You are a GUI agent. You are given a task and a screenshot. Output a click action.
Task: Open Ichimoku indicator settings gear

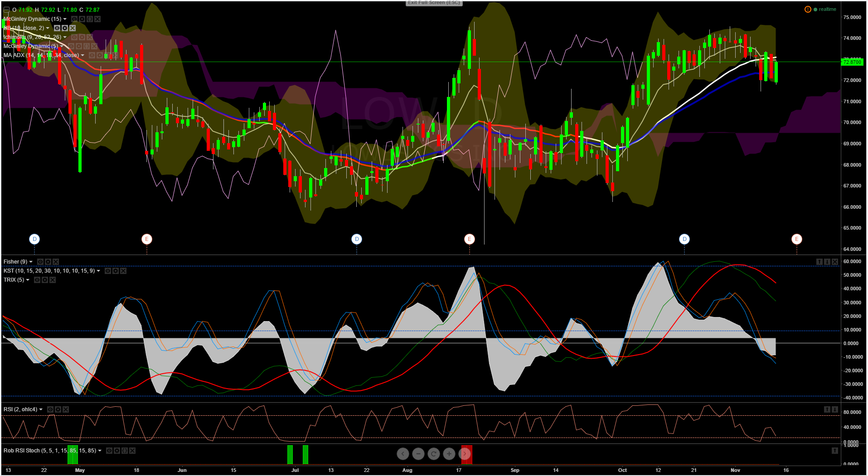(82, 37)
